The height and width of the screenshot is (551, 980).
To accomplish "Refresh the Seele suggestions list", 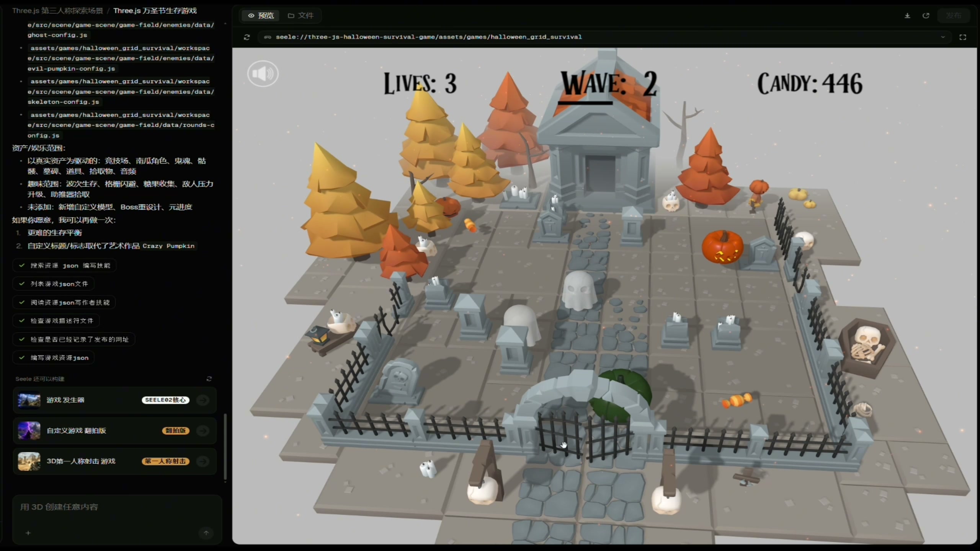I will (209, 379).
